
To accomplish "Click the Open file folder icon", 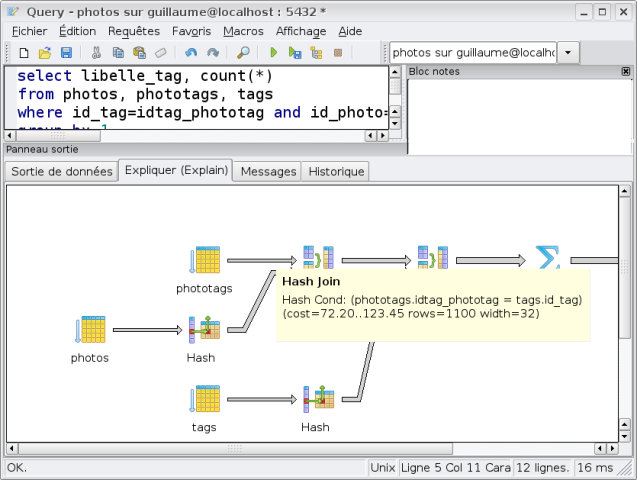I will click(45, 52).
